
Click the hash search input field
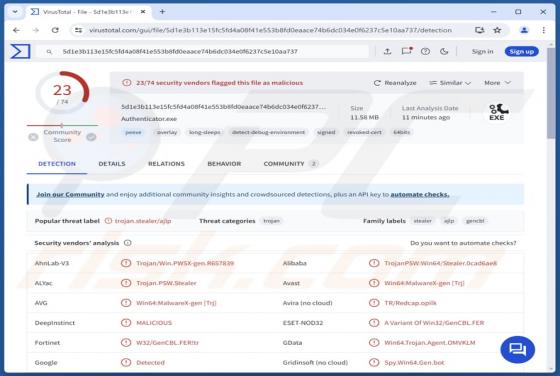(x=202, y=51)
